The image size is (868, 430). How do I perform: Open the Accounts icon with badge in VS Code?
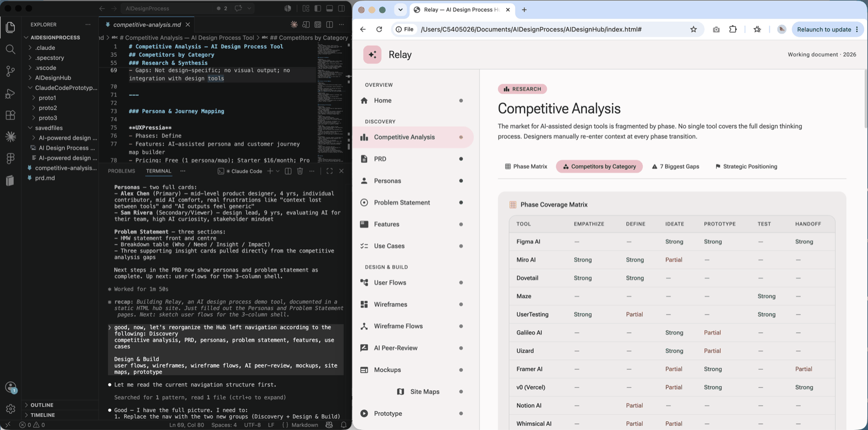(x=10, y=388)
